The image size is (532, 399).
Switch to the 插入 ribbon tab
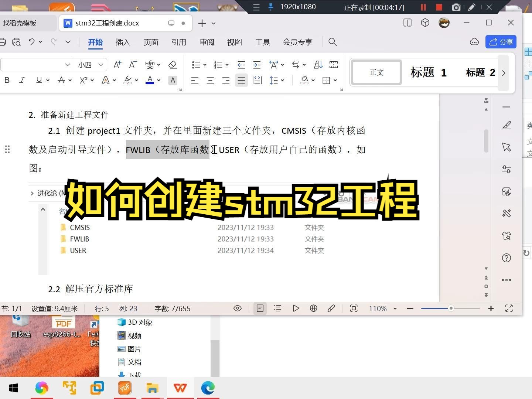[x=123, y=42]
